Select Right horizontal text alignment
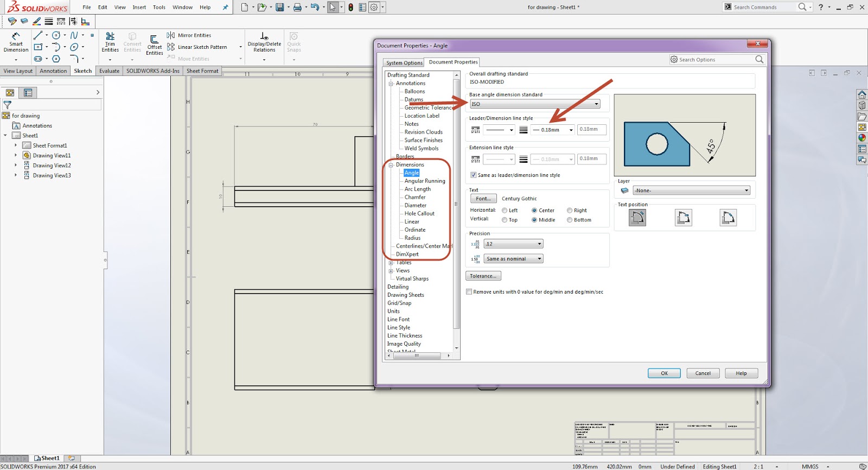 coord(570,211)
